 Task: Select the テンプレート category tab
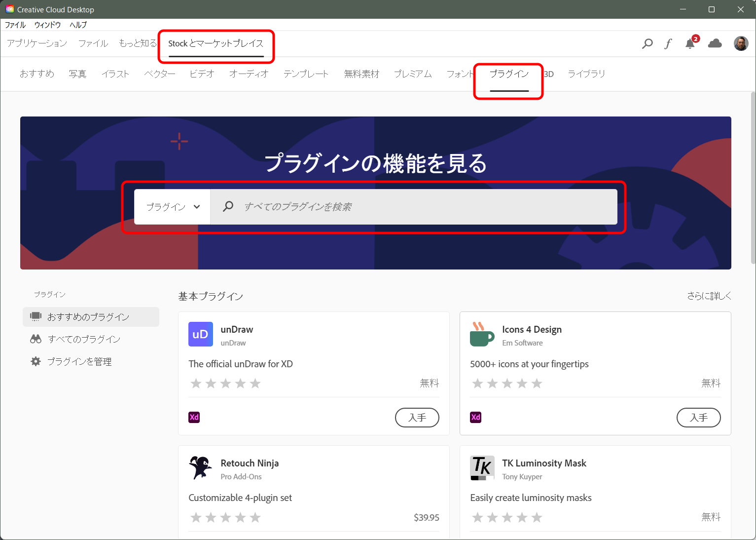click(306, 74)
